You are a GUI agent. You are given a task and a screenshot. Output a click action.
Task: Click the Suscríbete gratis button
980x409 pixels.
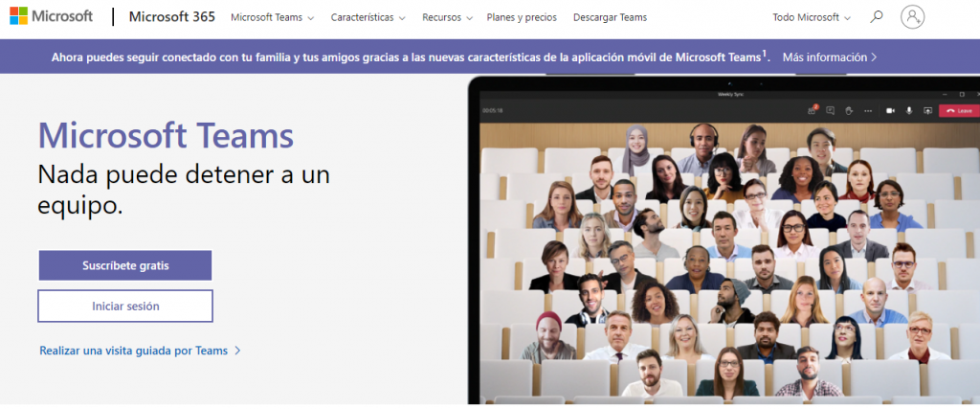click(125, 265)
